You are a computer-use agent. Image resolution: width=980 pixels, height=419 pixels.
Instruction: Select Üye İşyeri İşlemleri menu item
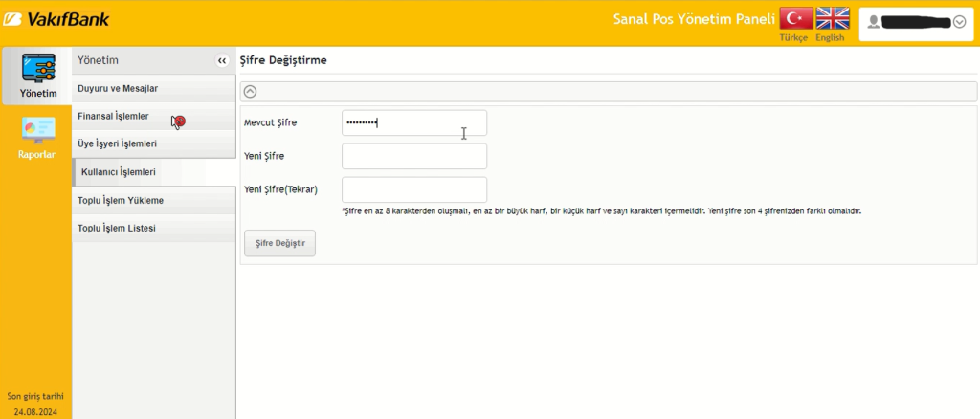point(117,143)
